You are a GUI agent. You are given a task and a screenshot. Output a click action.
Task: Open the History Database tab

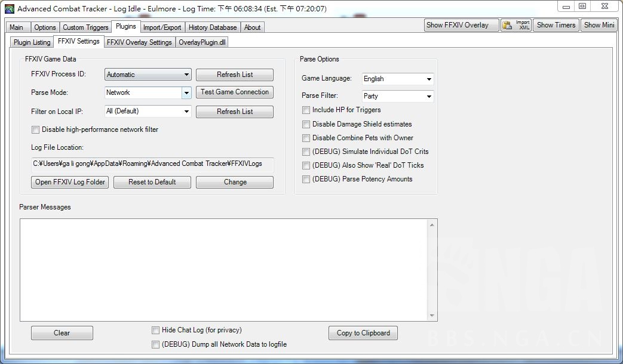click(x=213, y=27)
